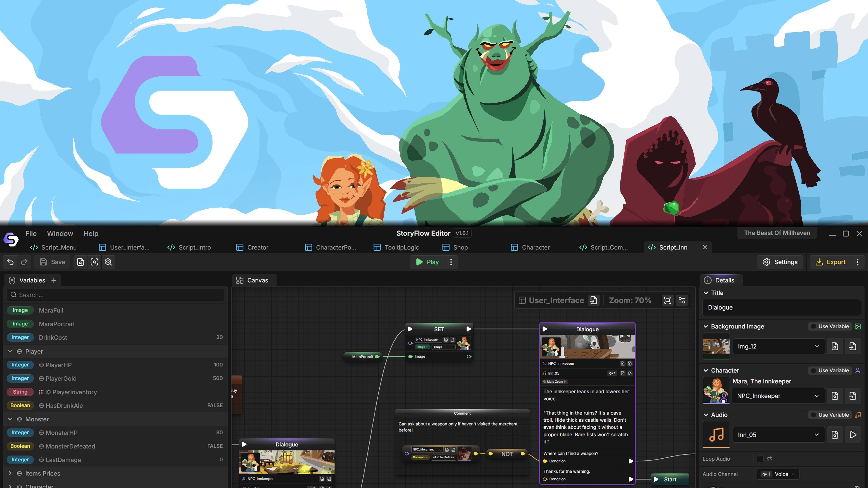Switch to the Shop tab
This screenshot has height=488, width=868.
455,247
